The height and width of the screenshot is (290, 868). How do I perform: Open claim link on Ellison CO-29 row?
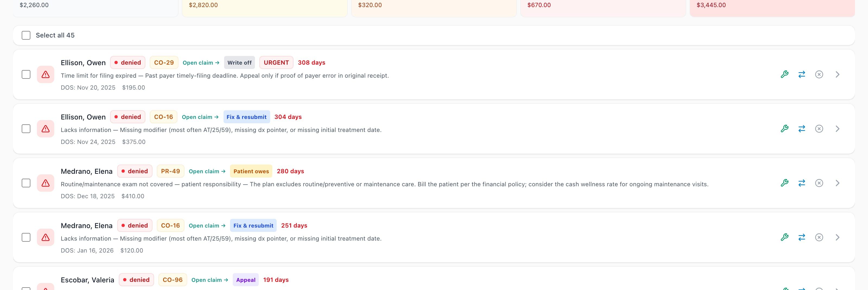[201, 63]
